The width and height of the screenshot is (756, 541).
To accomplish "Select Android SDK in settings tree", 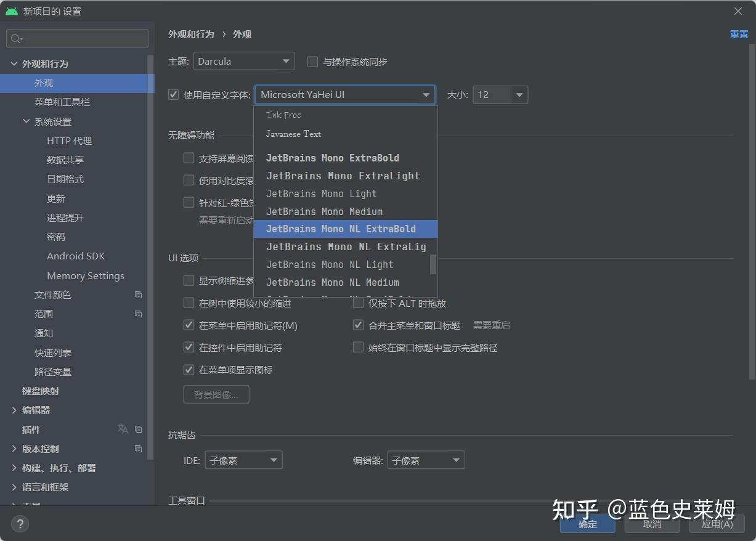I will click(76, 256).
